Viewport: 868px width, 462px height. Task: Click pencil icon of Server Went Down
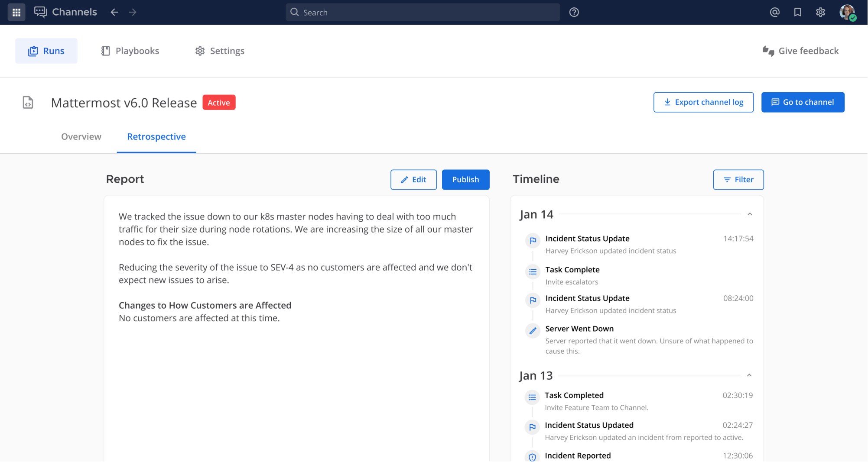point(533,331)
